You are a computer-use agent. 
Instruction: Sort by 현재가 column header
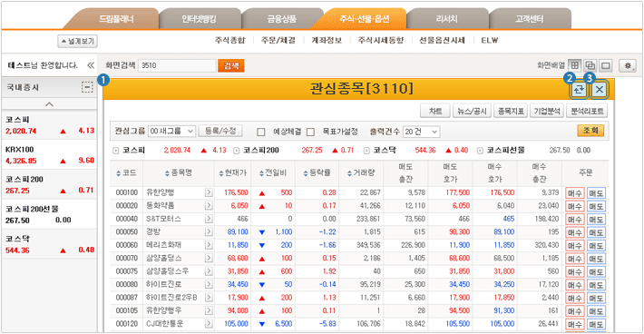tap(233, 173)
